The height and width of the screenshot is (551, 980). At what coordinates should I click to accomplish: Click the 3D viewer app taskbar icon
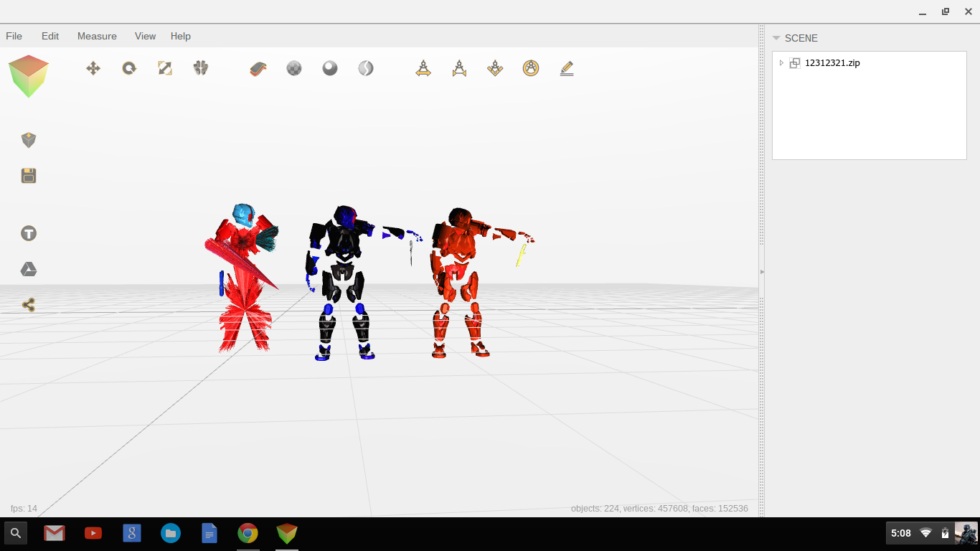pos(287,533)
